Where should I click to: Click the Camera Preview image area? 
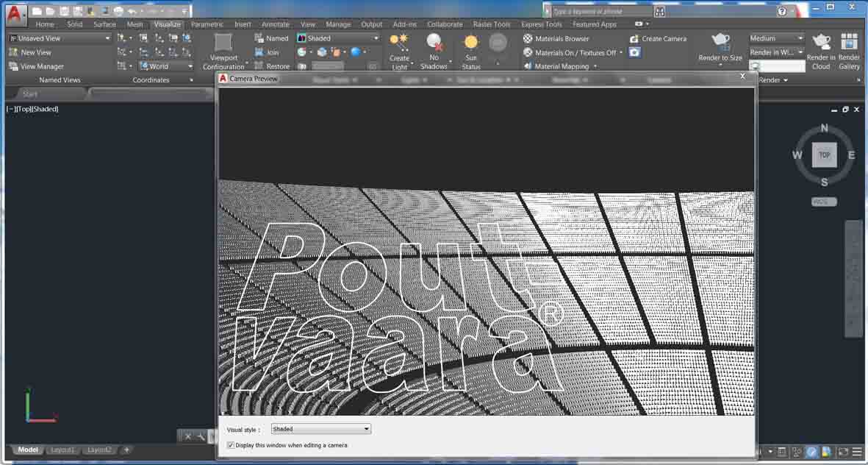486,251
